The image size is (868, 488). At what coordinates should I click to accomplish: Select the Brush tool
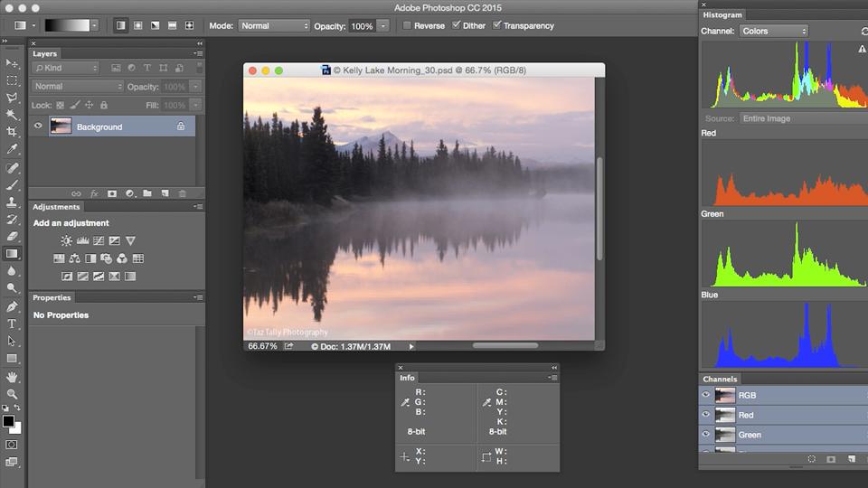click(12, 184)
